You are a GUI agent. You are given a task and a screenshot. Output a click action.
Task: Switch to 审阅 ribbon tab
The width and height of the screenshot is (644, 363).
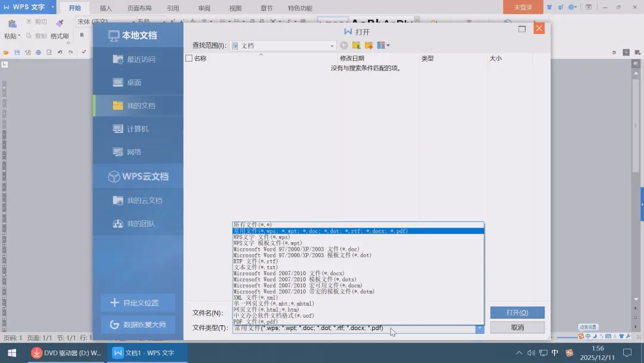204,8
